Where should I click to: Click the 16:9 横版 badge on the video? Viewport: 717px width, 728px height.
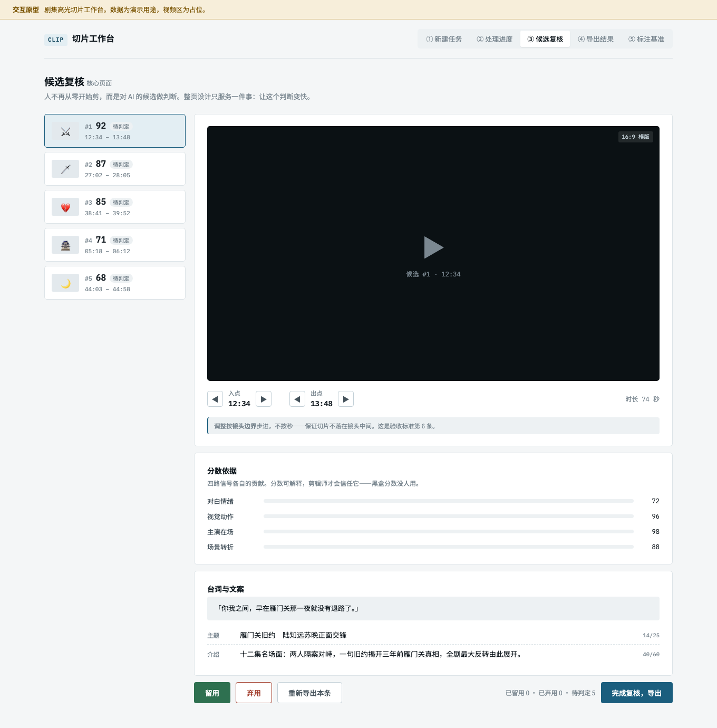pos(636,137)
